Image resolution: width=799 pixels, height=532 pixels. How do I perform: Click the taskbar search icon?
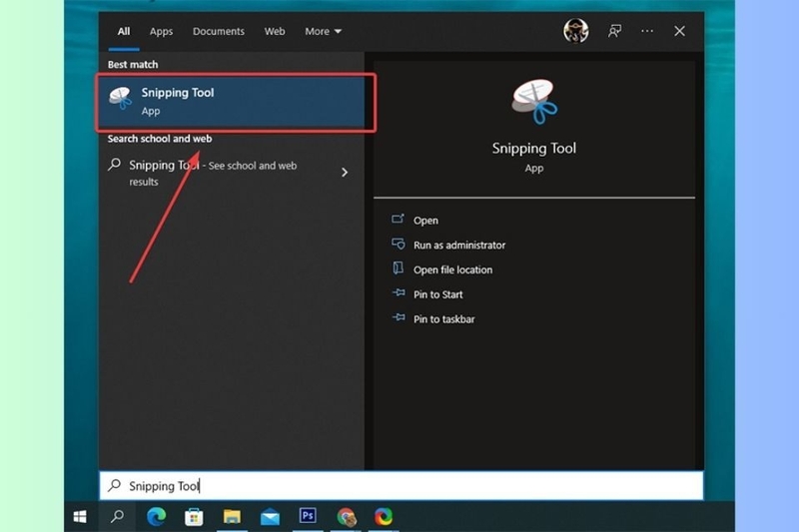coord(117,517)
